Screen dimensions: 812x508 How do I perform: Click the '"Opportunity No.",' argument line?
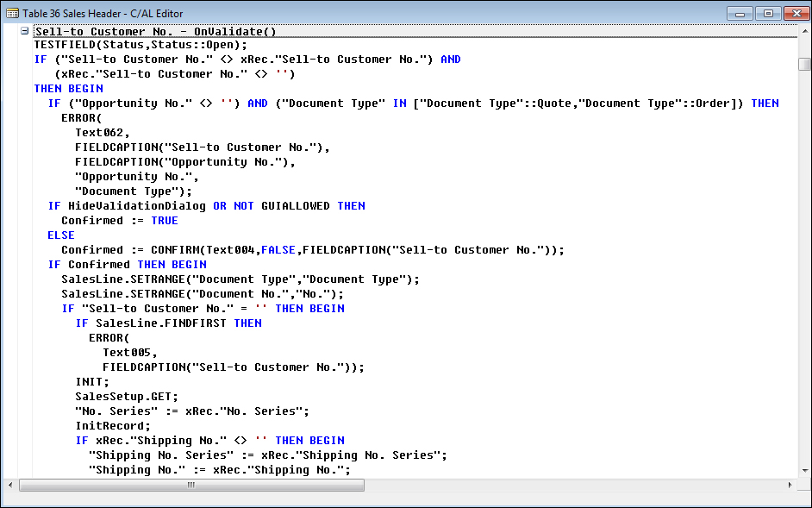click(x=137, y=177)
